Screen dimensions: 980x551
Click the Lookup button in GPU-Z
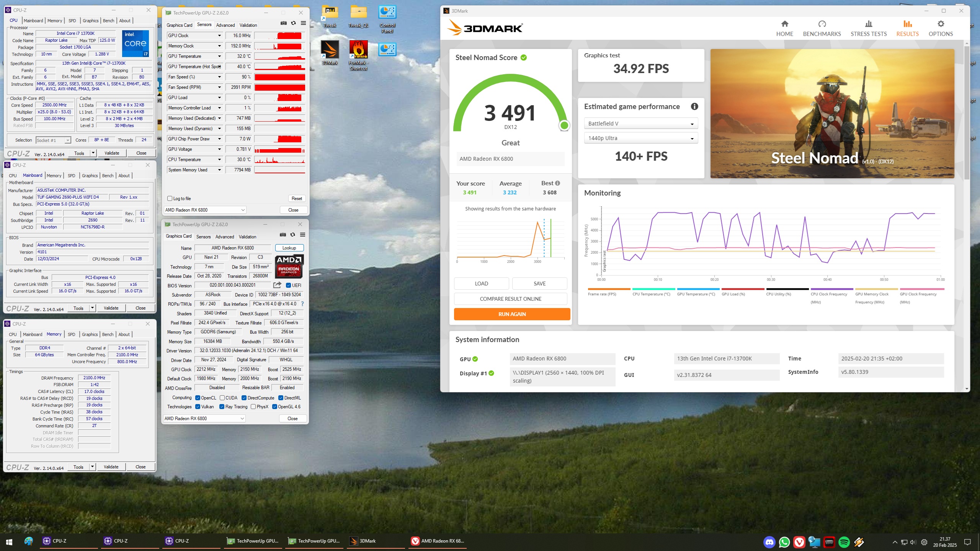289,248
